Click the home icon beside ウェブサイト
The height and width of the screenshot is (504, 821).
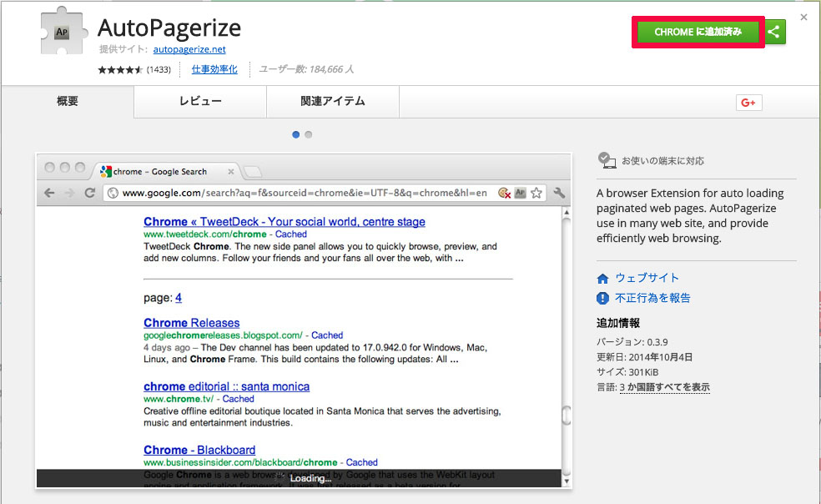602,278
